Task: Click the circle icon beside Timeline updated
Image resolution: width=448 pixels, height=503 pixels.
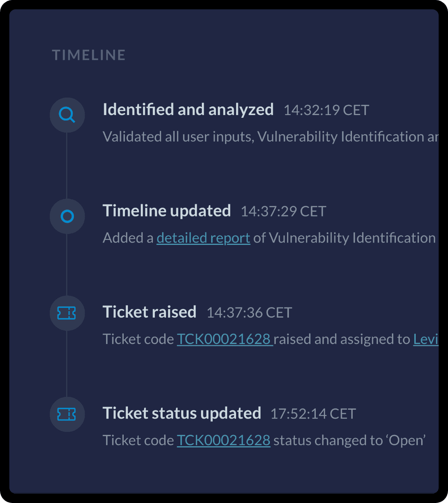Action: [x=67, y=216]
